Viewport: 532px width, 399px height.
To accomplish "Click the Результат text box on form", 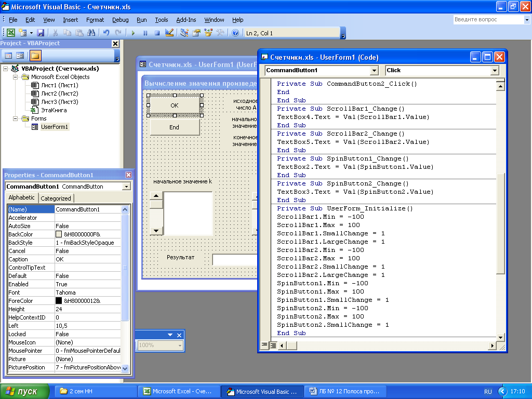I will click(235, 260).
